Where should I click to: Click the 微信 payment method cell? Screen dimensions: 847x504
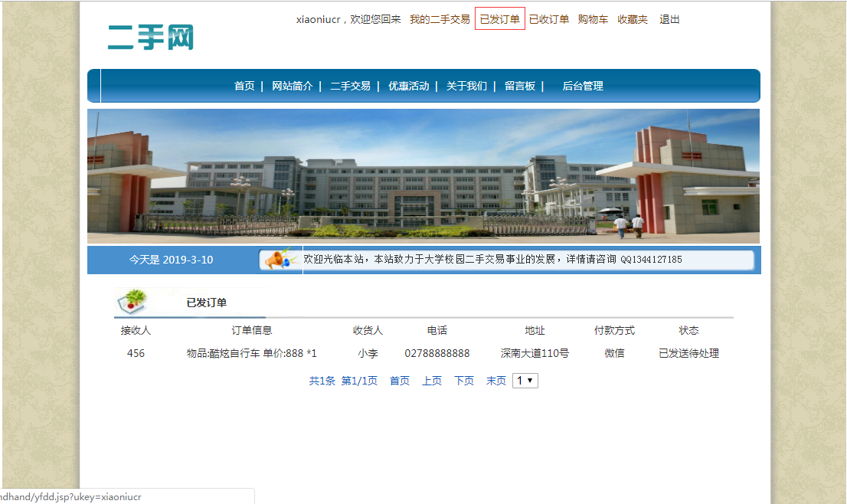(614, 353)
